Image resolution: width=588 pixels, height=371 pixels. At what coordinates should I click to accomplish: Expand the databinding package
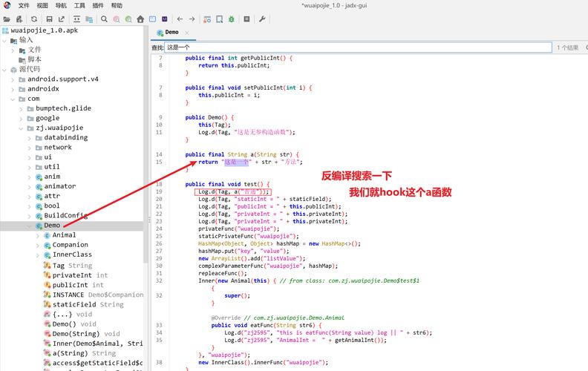tap(29, 137)
